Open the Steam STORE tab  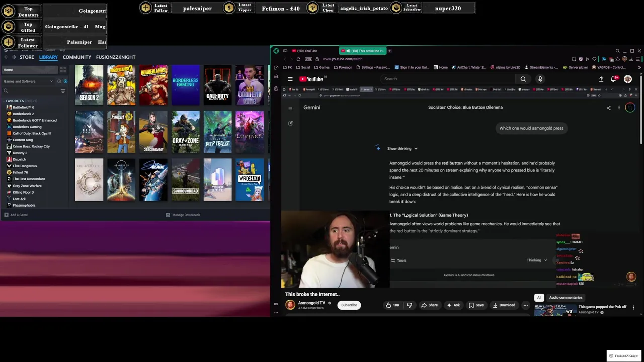click(x=27, y=57)
